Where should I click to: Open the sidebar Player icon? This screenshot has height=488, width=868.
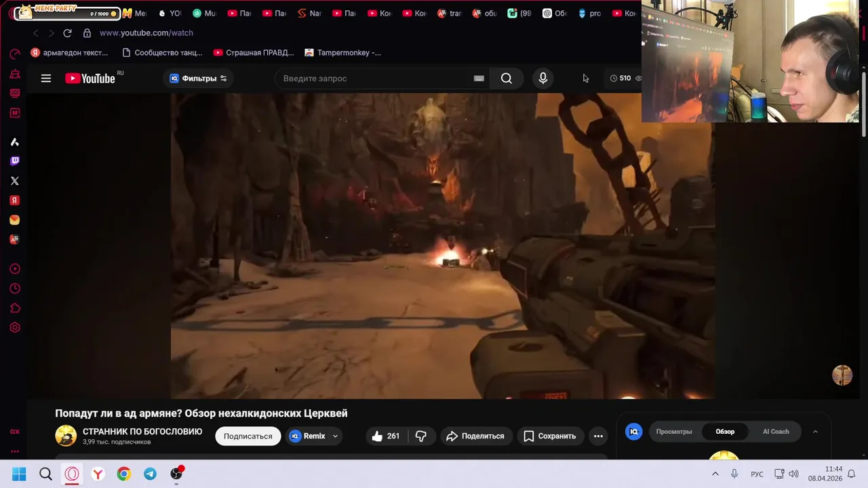(x=15, y=269)
